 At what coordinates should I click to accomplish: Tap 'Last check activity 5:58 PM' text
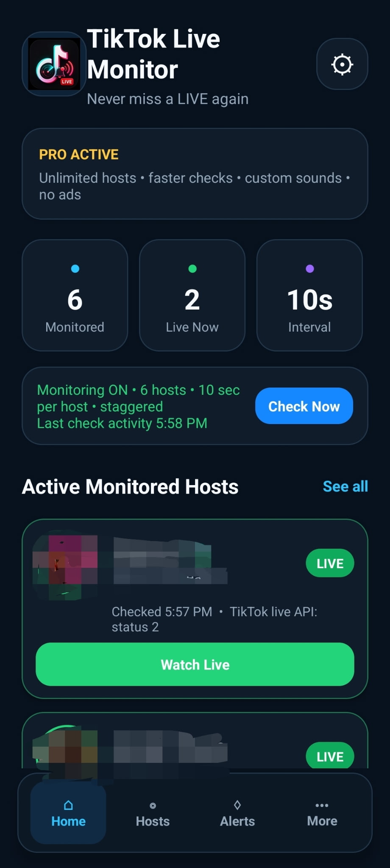(x=122, y=423)
